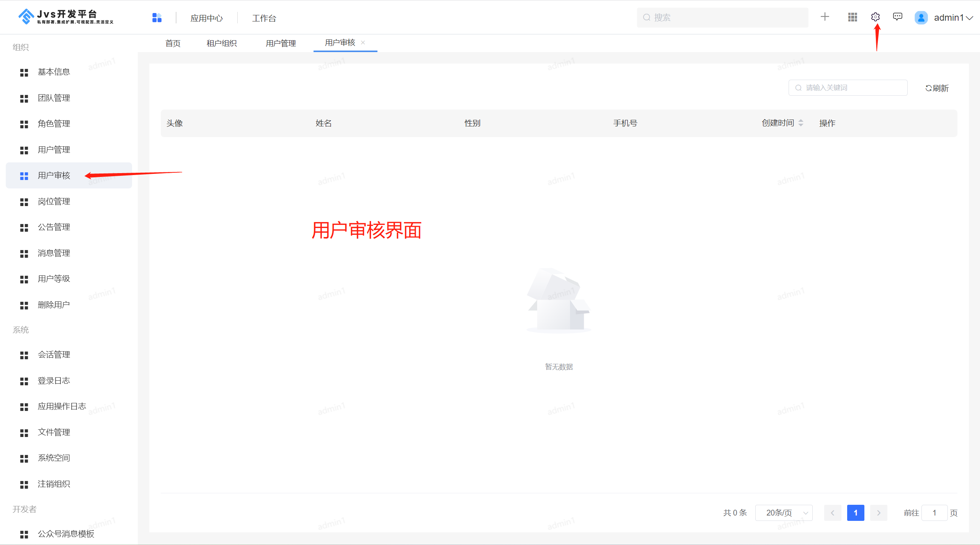Click the plus icon next to search

[x=825, y=17]
